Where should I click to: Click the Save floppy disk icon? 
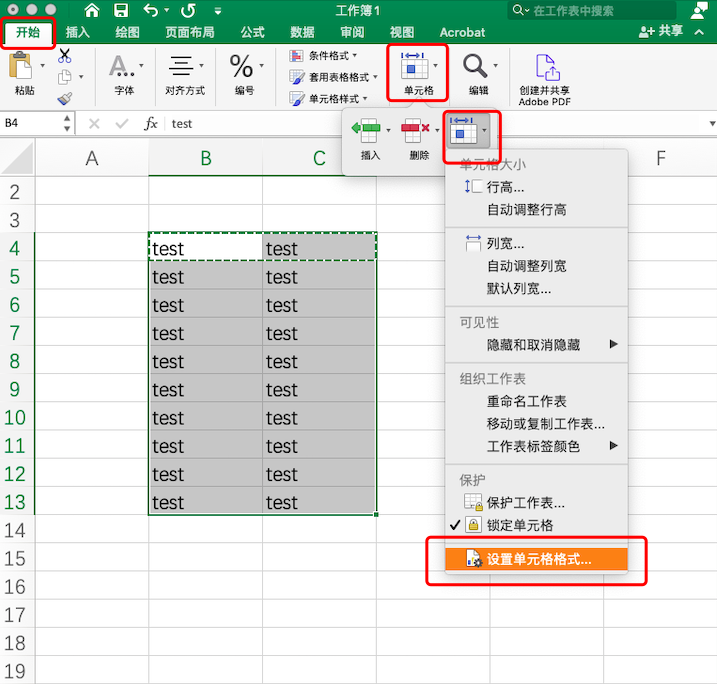coord(121,10)
